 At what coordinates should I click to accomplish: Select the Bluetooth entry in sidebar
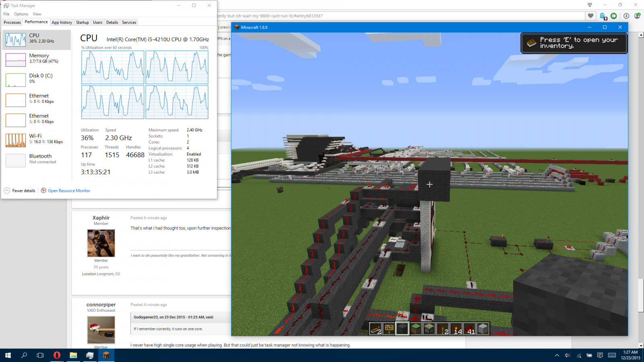click(37, 160)
